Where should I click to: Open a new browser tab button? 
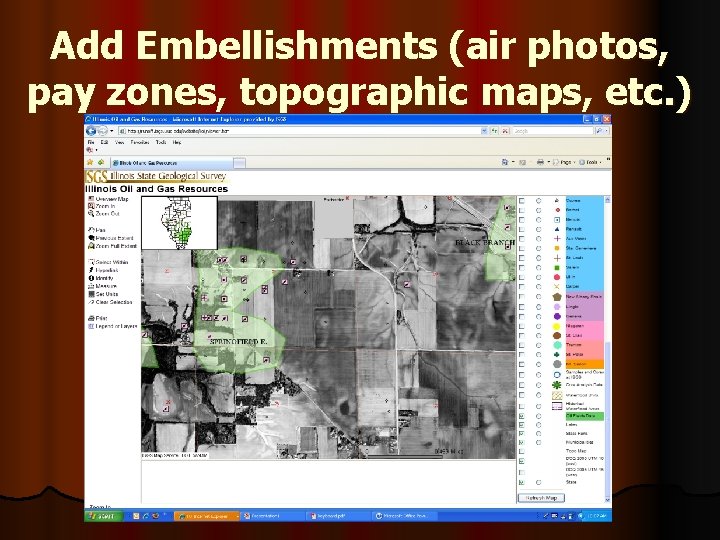pos(240,163)
